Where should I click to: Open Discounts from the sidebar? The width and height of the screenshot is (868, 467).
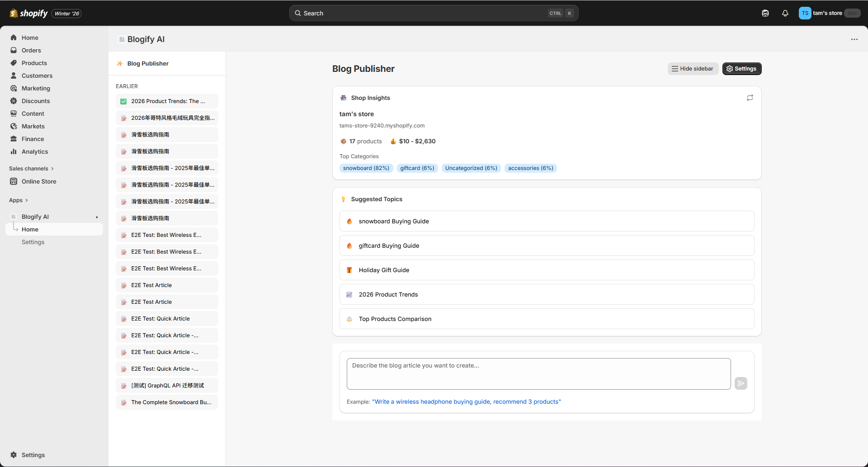(36, 101)
